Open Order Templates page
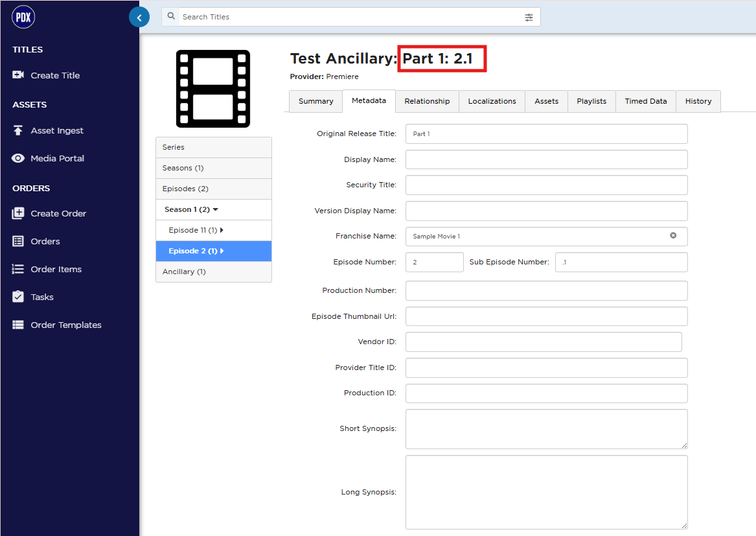Screen dimensions: 756x536 pyautogui.click(x=66, y=325)
